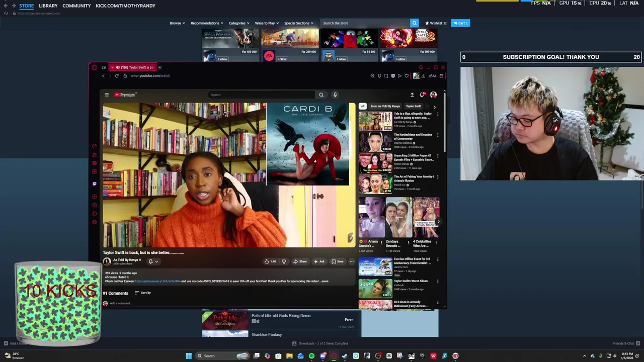Open KICK.COM/TIMOTHYRANDY profile menu

coord(125,6)
